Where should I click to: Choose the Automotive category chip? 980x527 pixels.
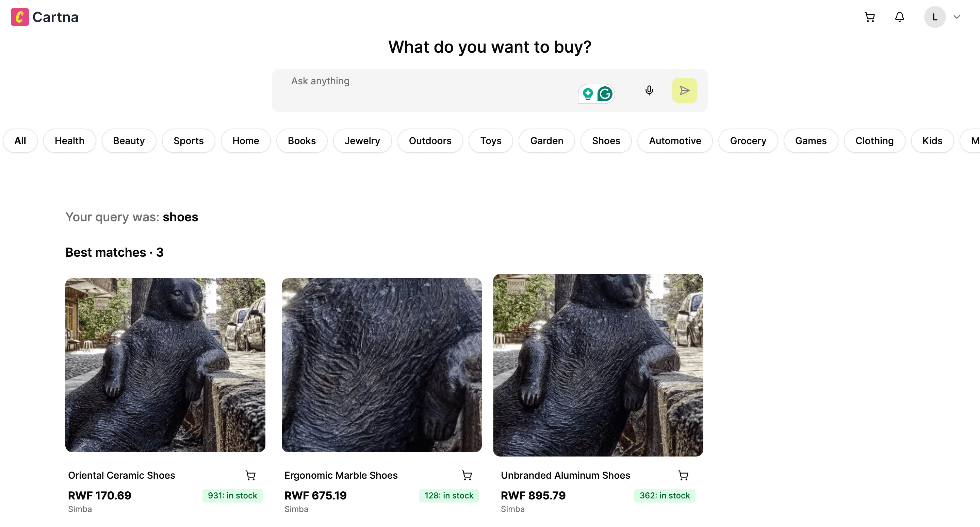674,141
